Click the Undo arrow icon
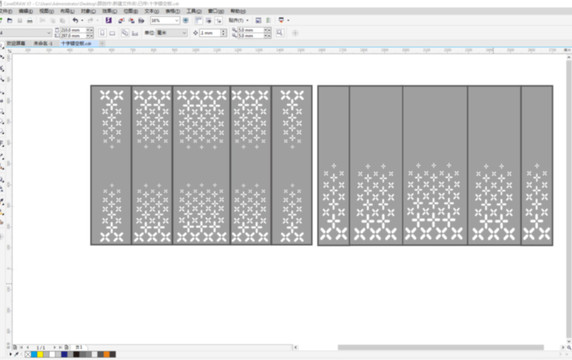 point(75,20)
